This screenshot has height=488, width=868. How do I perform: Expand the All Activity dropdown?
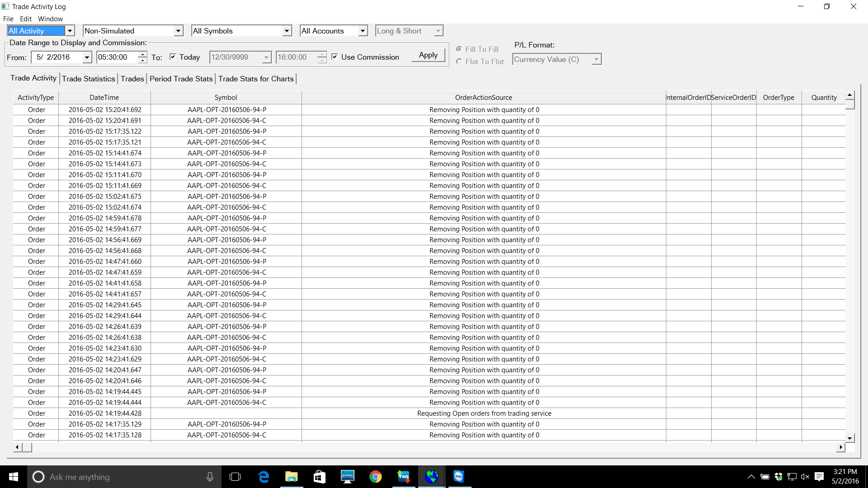[70, 31]
